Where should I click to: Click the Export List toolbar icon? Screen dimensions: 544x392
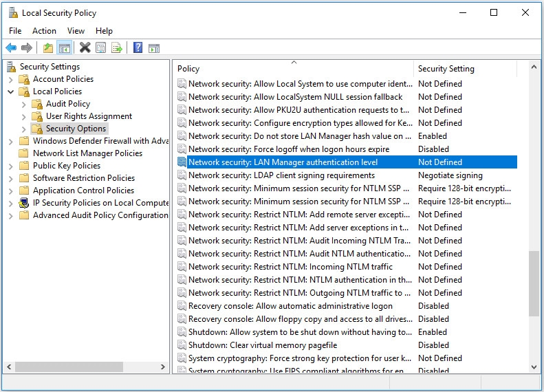[x=117, y=47]
